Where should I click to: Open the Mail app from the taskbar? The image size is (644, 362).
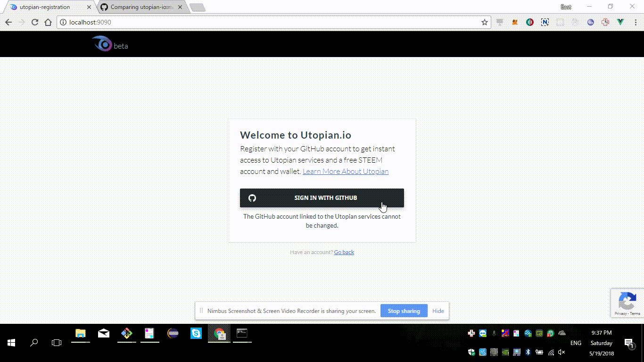104,334
